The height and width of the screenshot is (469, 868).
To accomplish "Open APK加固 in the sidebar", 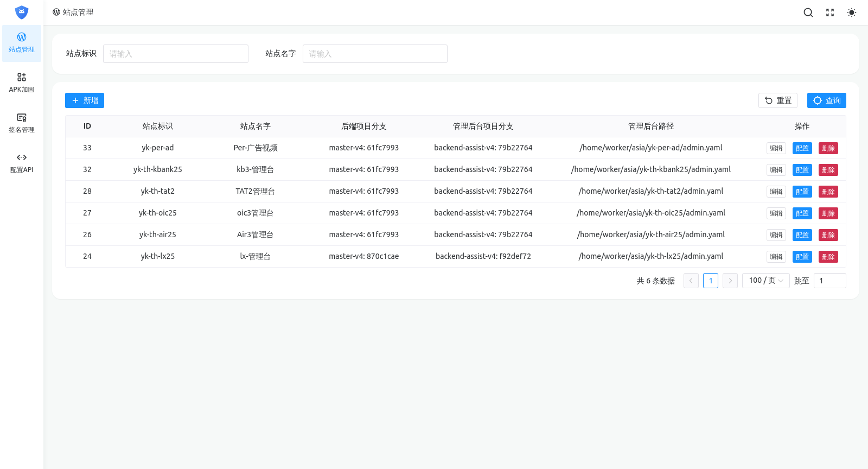I will click(22, 83).
